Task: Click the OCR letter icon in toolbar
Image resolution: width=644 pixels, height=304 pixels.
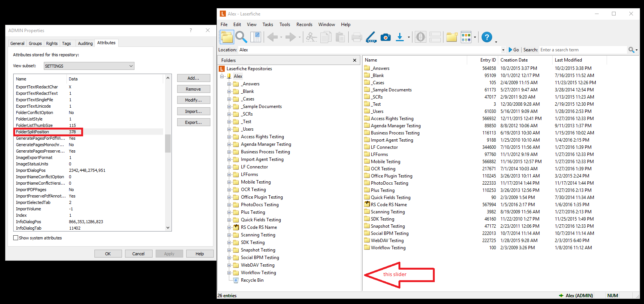Action: pos(420,37)
